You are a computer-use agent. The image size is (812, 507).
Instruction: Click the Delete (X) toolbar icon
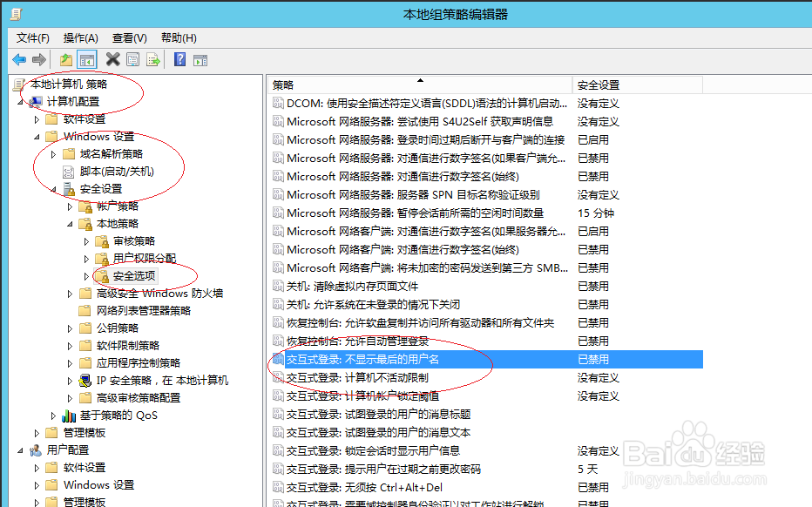[x=112, y=59]
